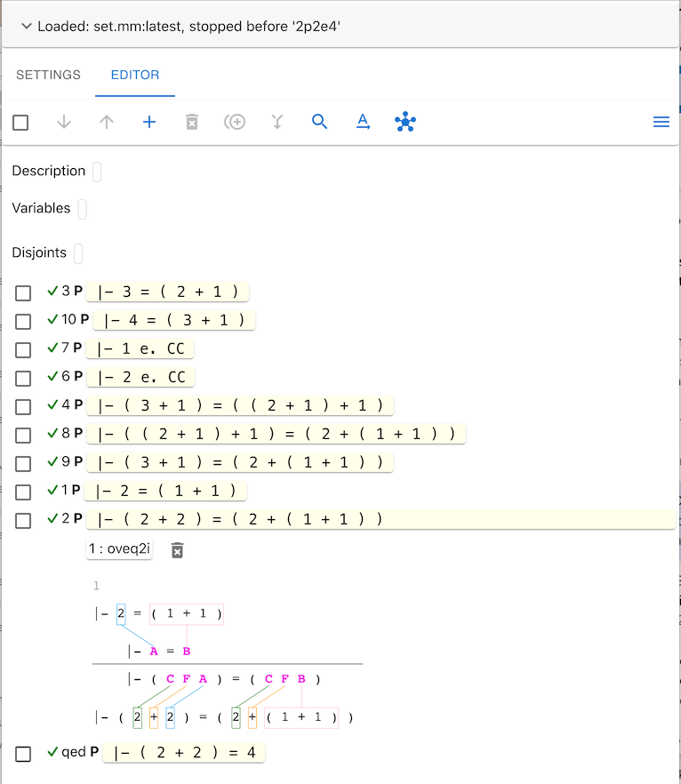Viewport: 681px width, 784px height.
Task: Click the green checkmark of step 3
Action: [52, 291]
